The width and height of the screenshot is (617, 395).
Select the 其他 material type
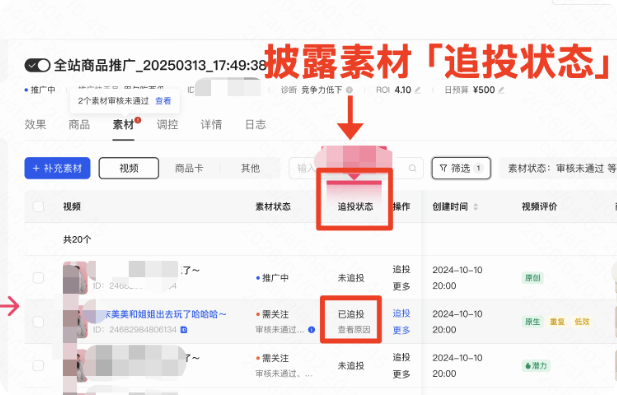point(250,168)
